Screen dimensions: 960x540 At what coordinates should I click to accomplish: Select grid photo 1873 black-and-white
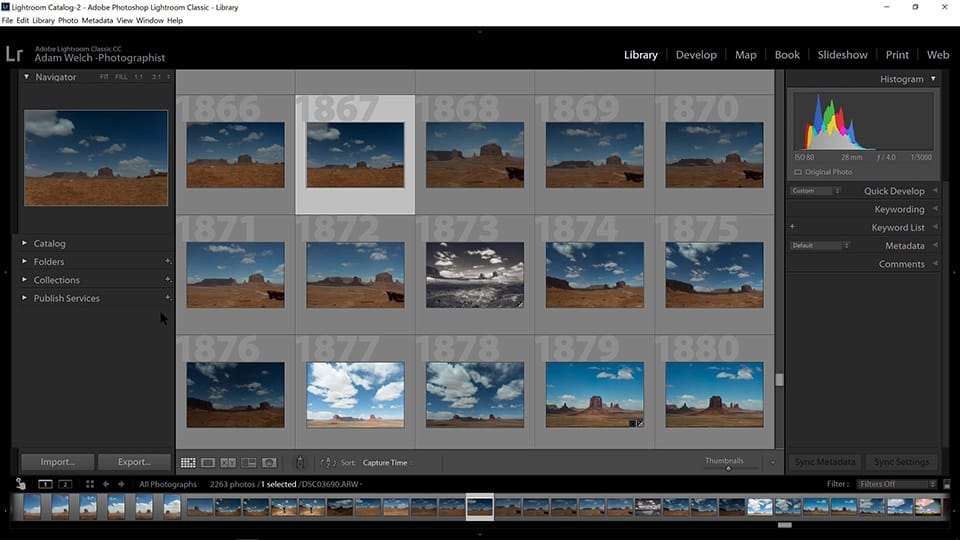pos(475,275)
